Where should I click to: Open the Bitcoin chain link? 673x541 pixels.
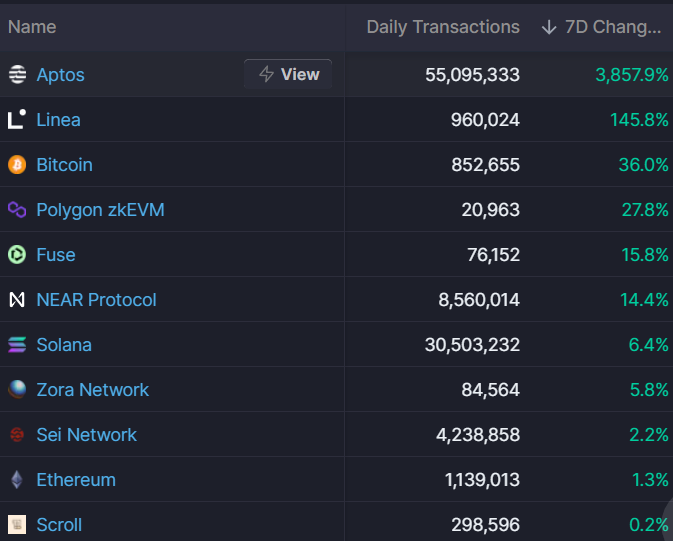[x=64, y=165]
